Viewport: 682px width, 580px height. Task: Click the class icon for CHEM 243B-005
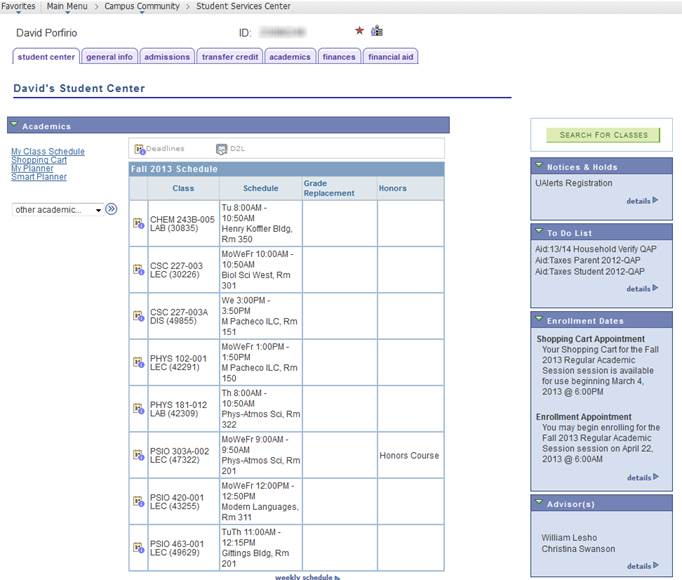pos(139,224)
